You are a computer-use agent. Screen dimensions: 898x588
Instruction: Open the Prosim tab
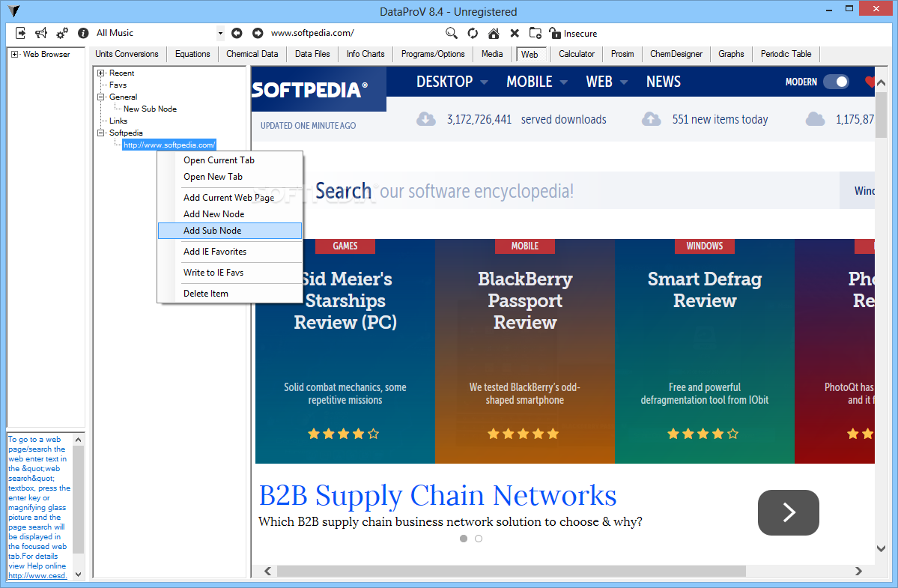coord(622,54)
